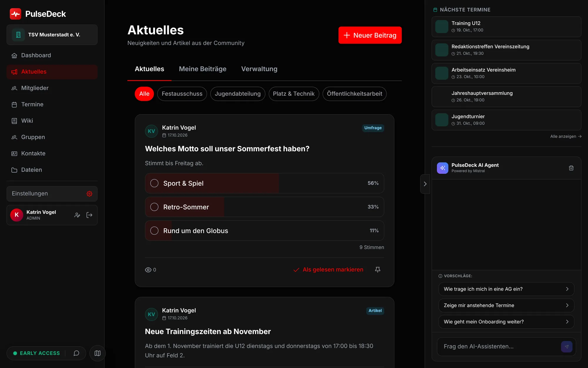Expand suggestion Wie trage ich mich in eine AG ein

point(506,289)
